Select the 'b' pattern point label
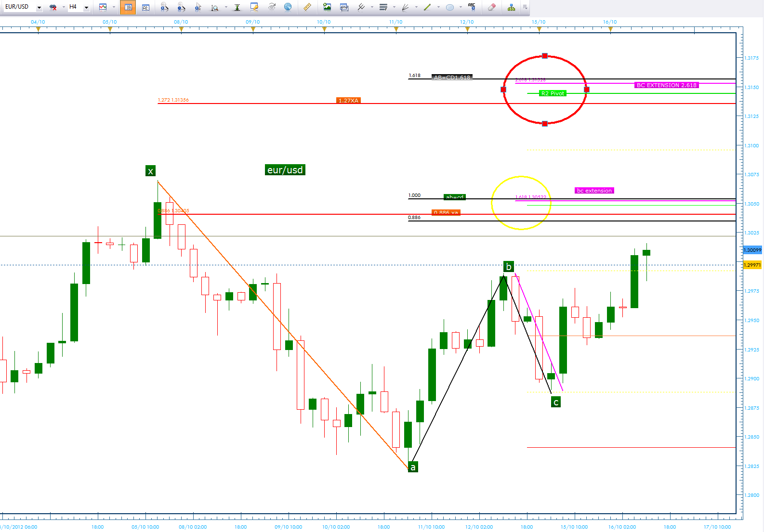 pyautogui.click(x=508, y=267)
